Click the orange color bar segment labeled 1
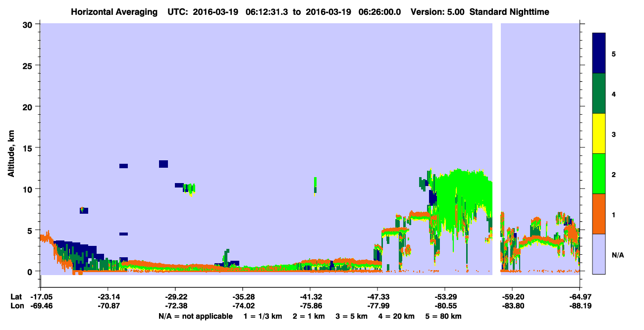Image resolution: width=644 pixels, height=330 pixels. pos(599,214)
